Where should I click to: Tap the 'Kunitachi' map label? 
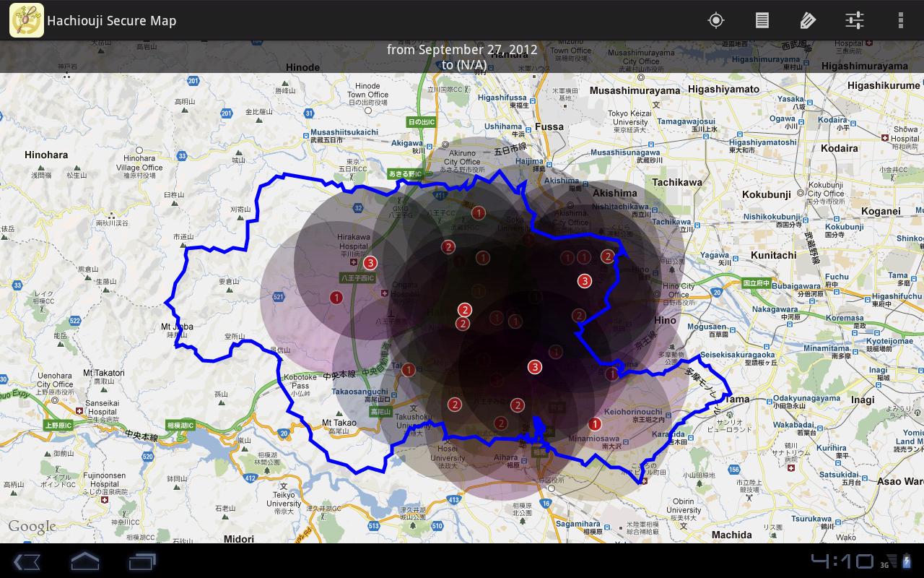coord(774,255)
